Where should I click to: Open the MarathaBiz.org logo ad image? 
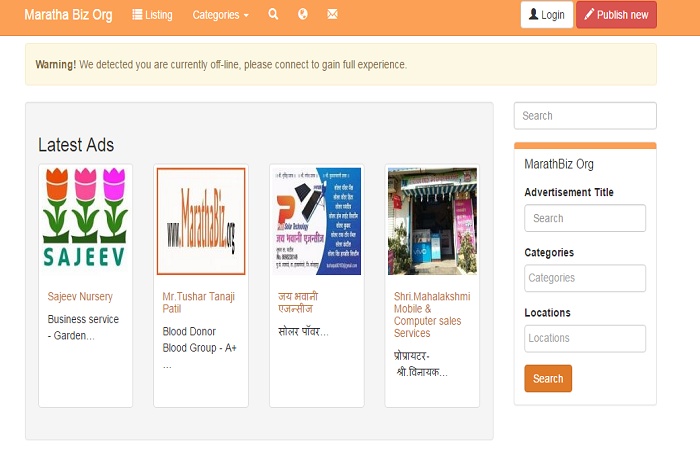pyautogui.click(x=201, y=221)
